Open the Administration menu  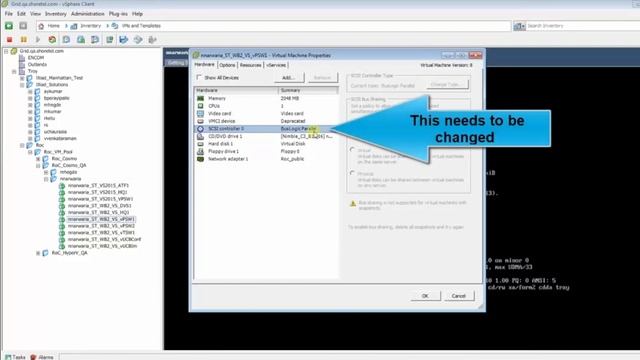[x=88, y=14]
